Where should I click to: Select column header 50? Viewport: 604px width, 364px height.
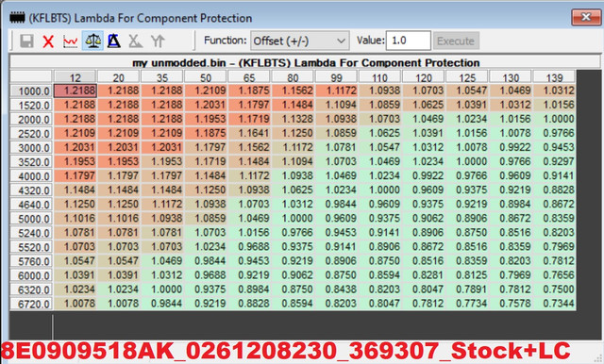(x=206, y=77)
